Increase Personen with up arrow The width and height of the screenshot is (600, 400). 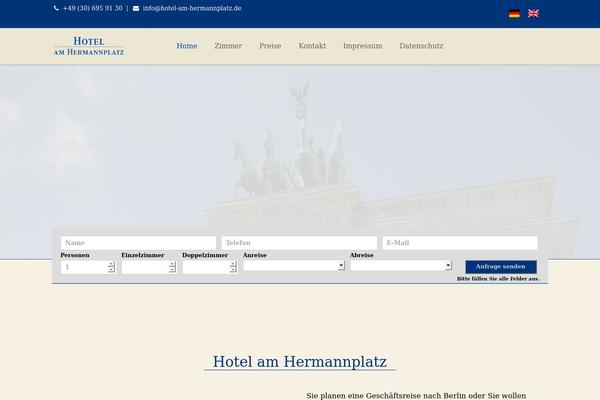[111, 264]
